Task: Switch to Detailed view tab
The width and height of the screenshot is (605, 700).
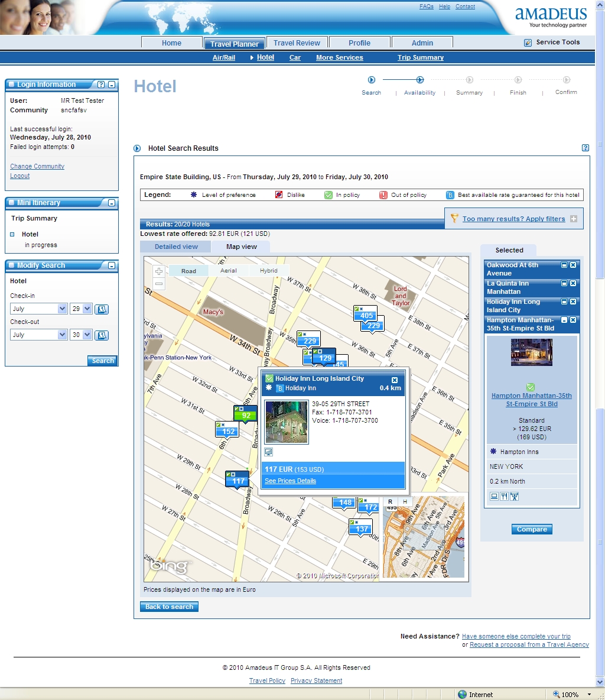Action: click(x=176, y=247)
